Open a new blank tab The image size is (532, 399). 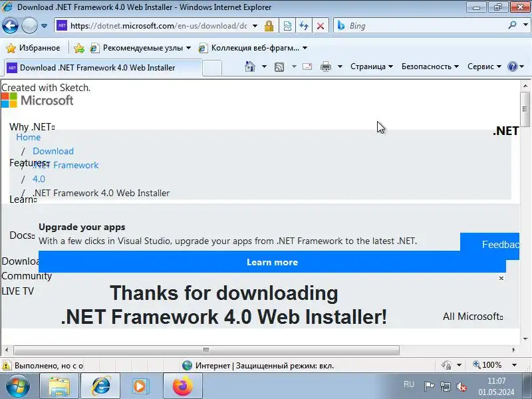pos(212,68)
